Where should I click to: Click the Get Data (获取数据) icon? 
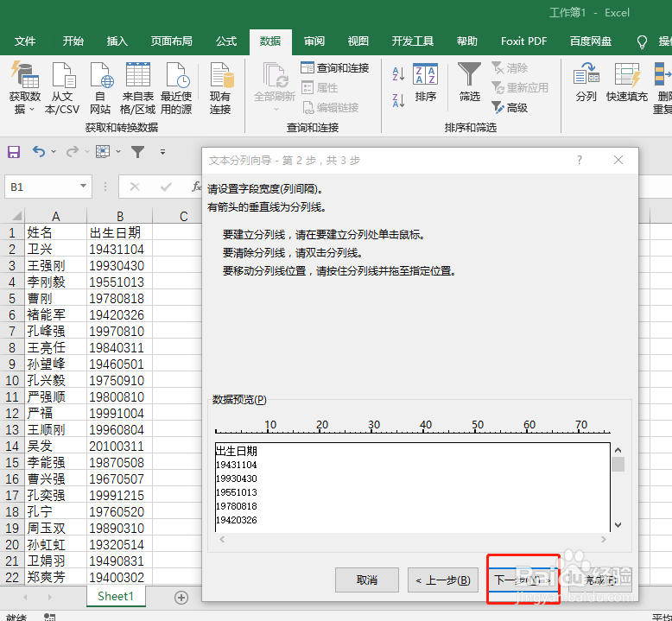coord(24,75)
